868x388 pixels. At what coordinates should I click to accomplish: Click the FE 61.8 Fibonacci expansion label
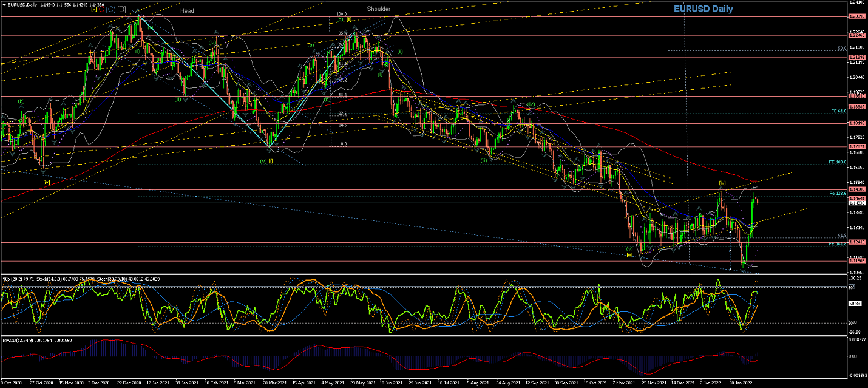(x=838, y=111)
